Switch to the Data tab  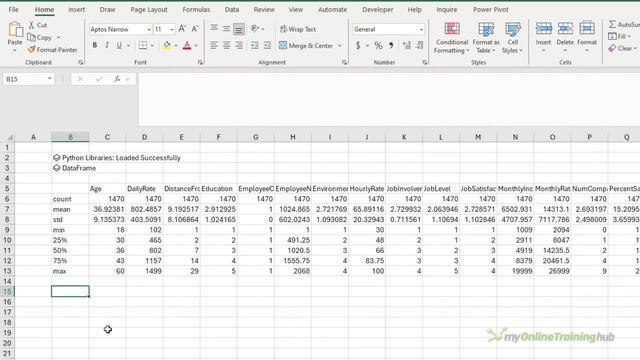(x=232, y=9)
